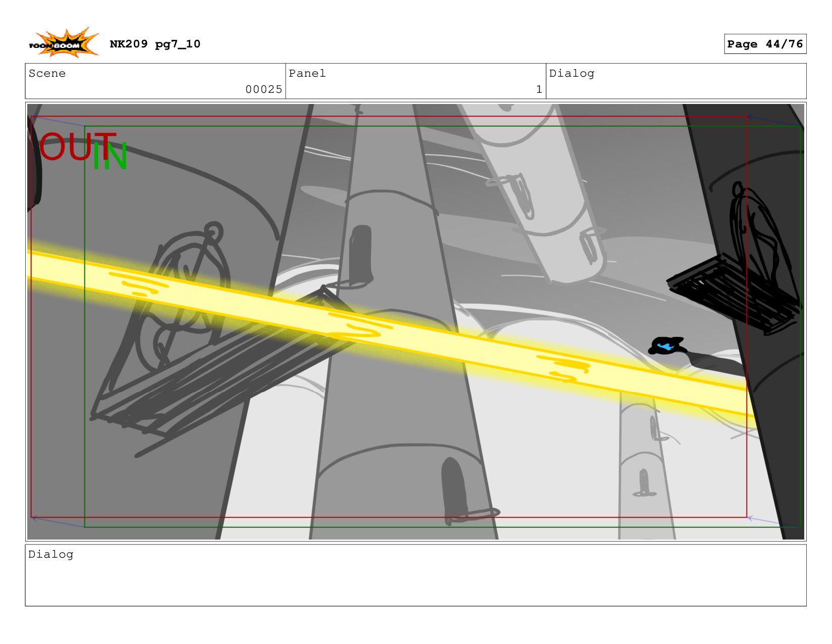The height and width of the screenshot is (644, 832).
Task: Select the scene number '00025'
Action: pyautogui.click(x=264, y=89)
